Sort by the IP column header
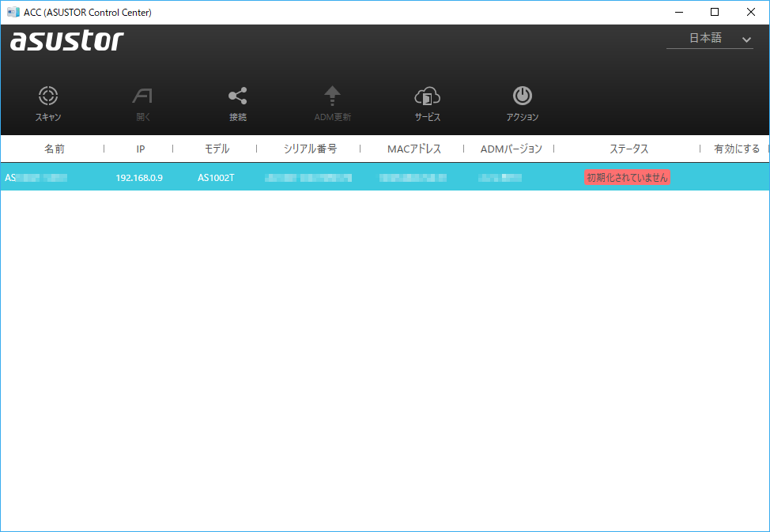The image size is (770, 532). click(x=141, y=149)
